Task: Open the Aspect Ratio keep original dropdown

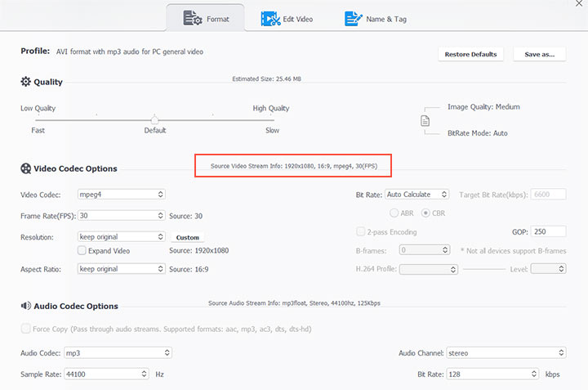Action: (x=121, y=269)
